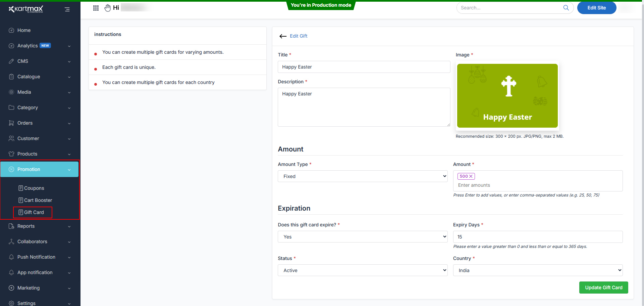Remove the 500 amount tag
The height and width of the screenshot is (306, 644).
point(471,176)
